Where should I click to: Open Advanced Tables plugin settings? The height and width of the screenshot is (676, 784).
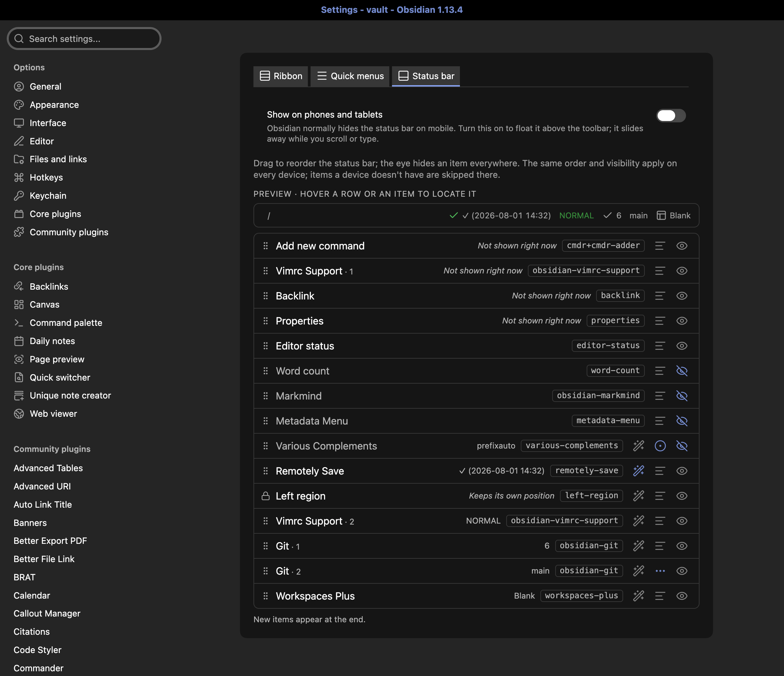(x=48, y=468)
